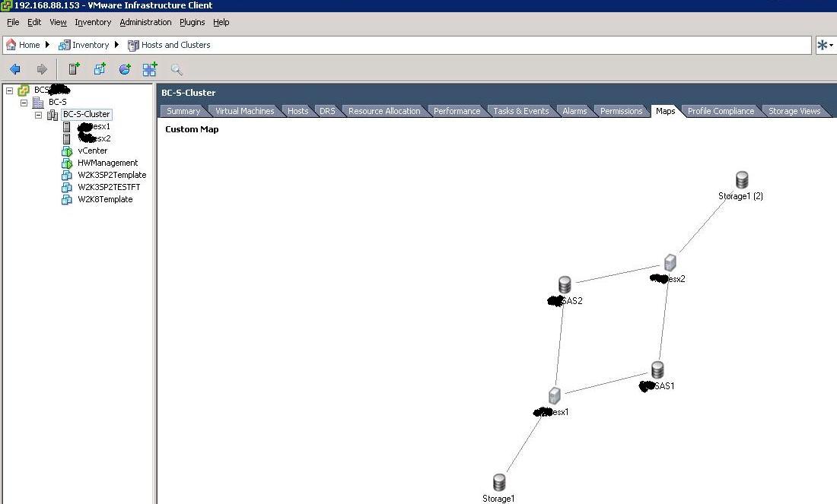Click Hosts and Clusters in navigation bar

tap(176, 45)
